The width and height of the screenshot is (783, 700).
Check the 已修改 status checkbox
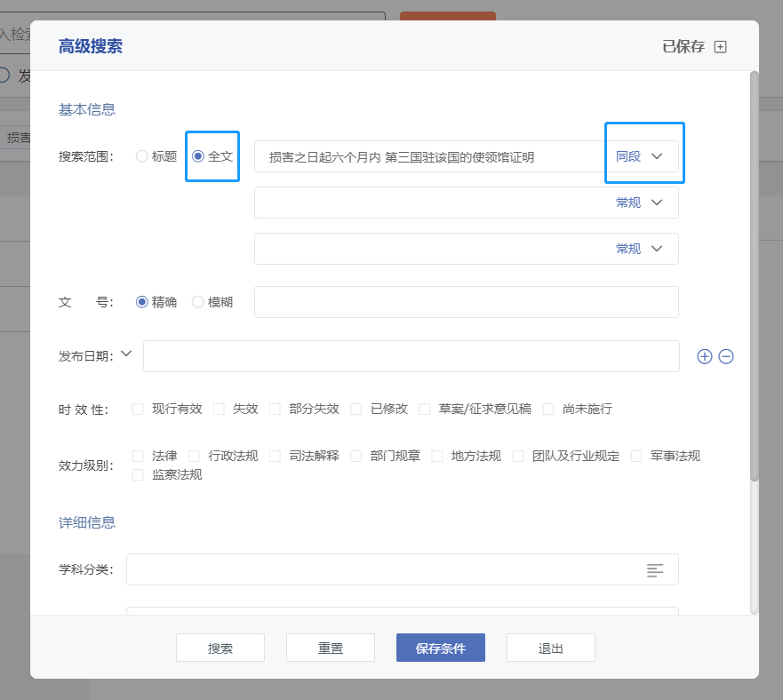point(356,410)
